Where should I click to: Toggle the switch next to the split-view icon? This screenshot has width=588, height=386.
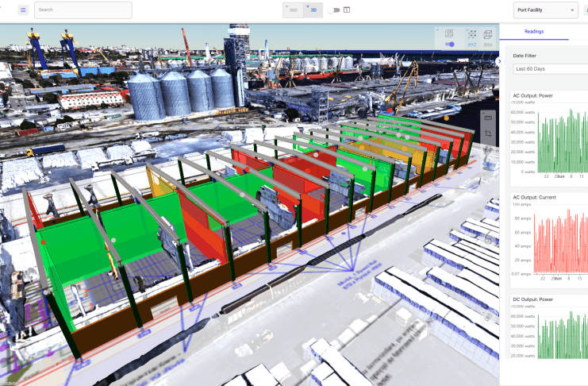[333, 10]
